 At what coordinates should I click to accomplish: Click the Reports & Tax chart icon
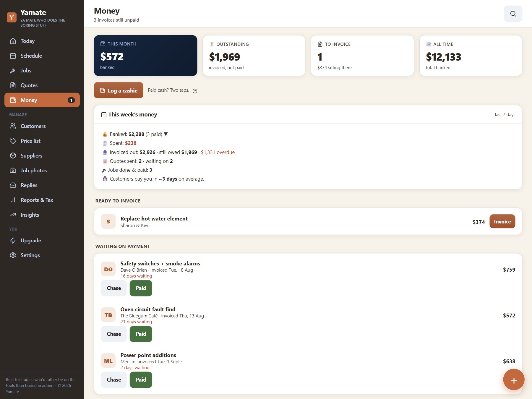tap(13, 200)
